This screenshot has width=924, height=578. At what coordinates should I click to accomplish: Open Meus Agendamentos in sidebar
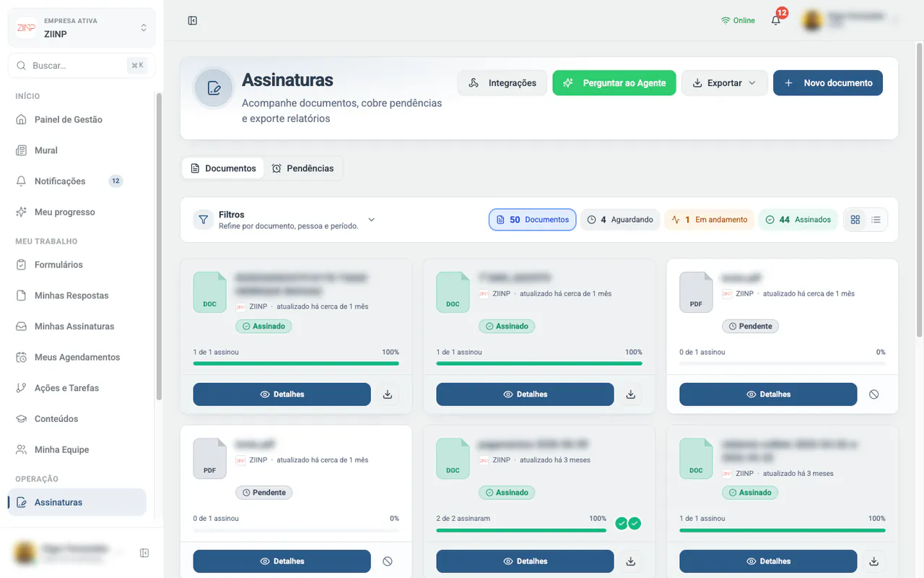77,357
